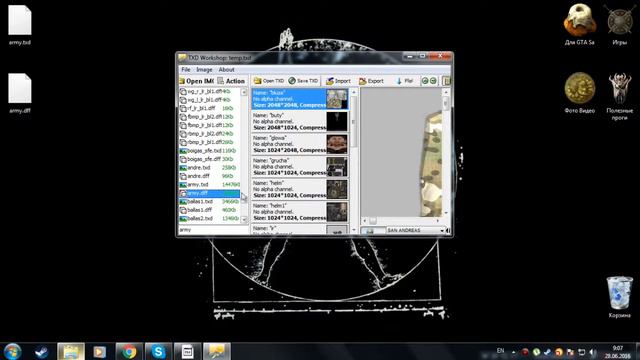640x360 pixels.
Task: Click the IMG search field containing 'army'
Action: [x=213, y=230]
